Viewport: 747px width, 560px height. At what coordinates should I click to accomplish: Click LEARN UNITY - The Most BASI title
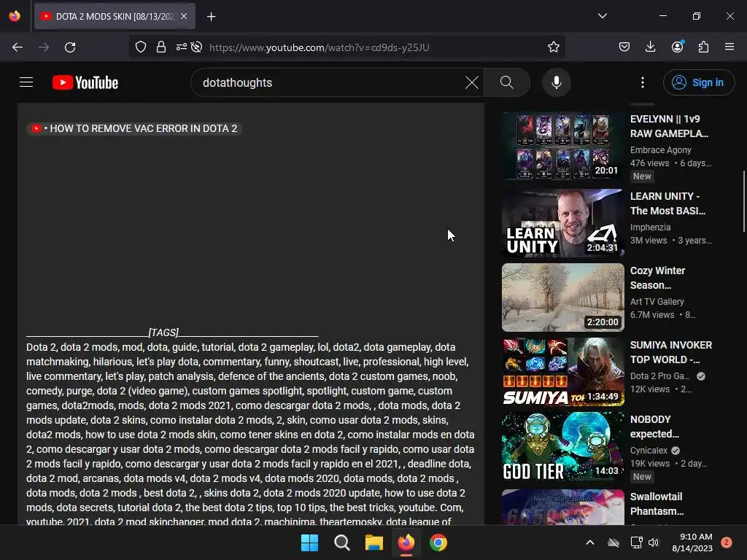(668, 203)
